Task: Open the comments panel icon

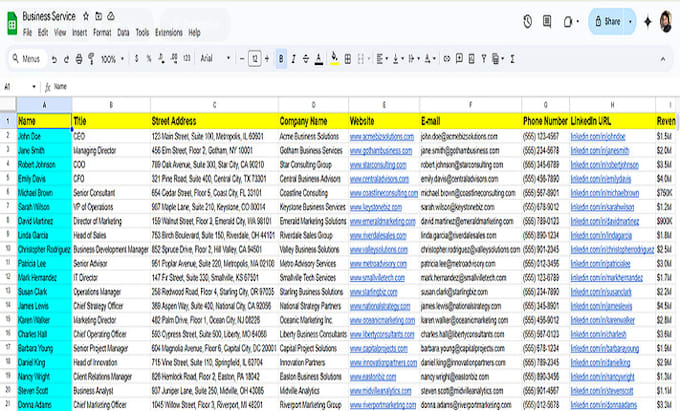Action: pos(547,21)
